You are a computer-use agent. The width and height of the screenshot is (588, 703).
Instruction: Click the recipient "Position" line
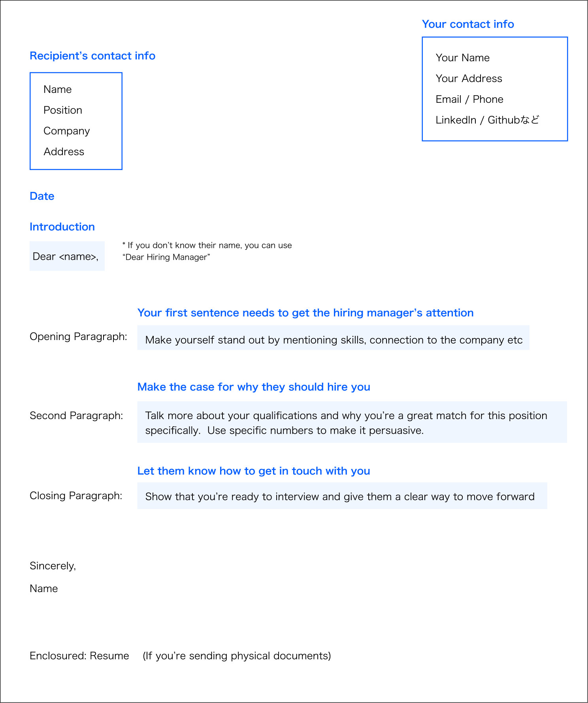click(x=63, y=110)
